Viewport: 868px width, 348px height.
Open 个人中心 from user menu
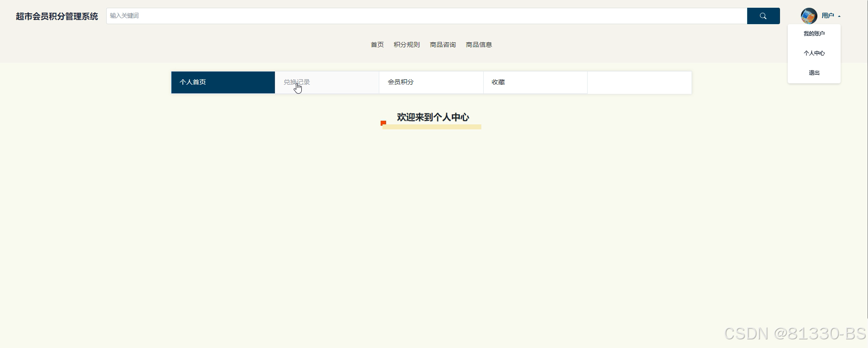[x=814, y=53]
